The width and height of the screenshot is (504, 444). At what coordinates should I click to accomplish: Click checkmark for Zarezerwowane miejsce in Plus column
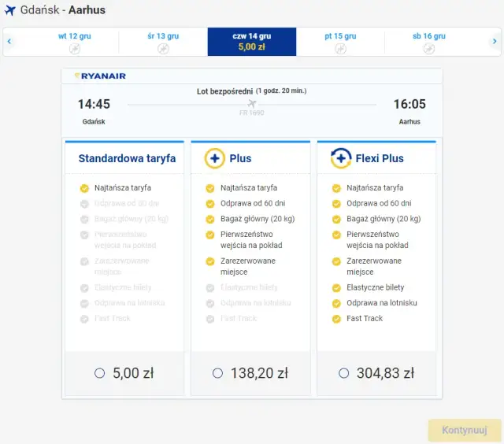(210, 261)
